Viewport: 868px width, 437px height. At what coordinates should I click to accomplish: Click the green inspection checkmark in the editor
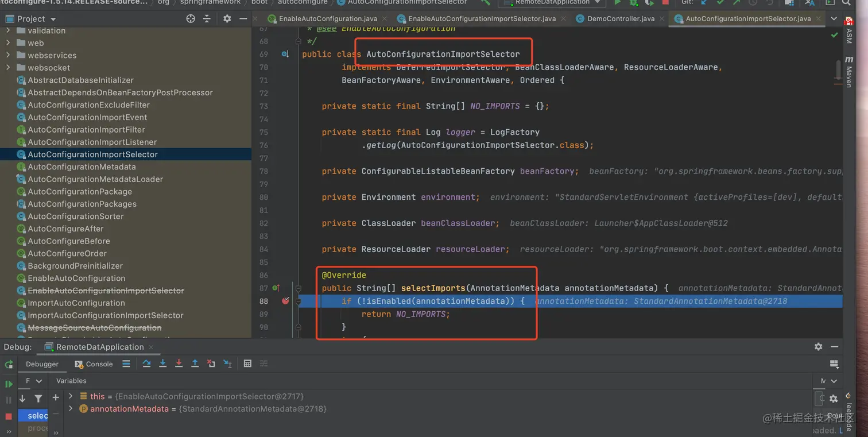click(x=834, y=35)
